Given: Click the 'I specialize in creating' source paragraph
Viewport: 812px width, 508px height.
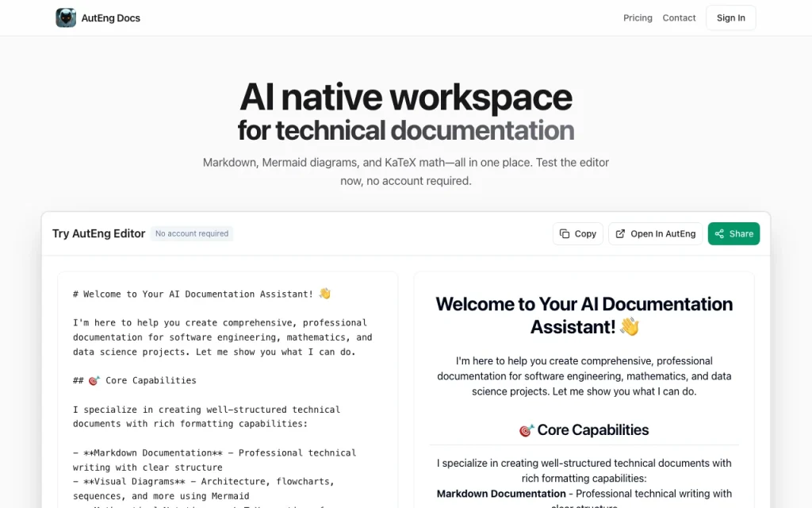Looking at the screenshot, I should (207, 416).
